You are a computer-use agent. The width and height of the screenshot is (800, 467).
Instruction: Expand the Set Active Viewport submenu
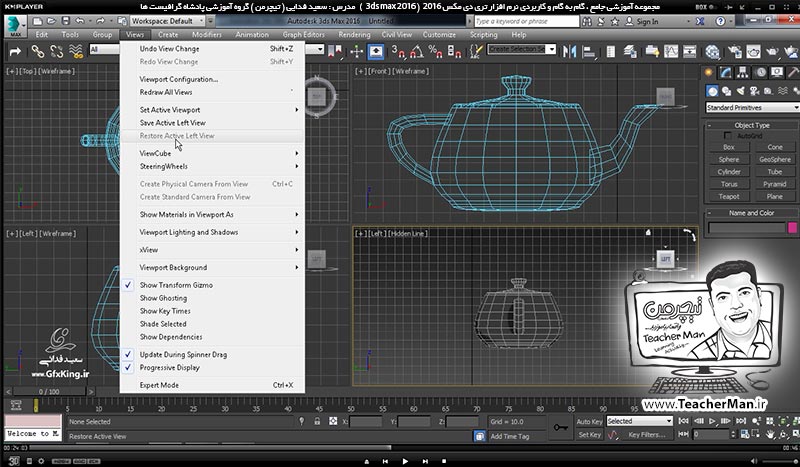click(x=212, y=110)
